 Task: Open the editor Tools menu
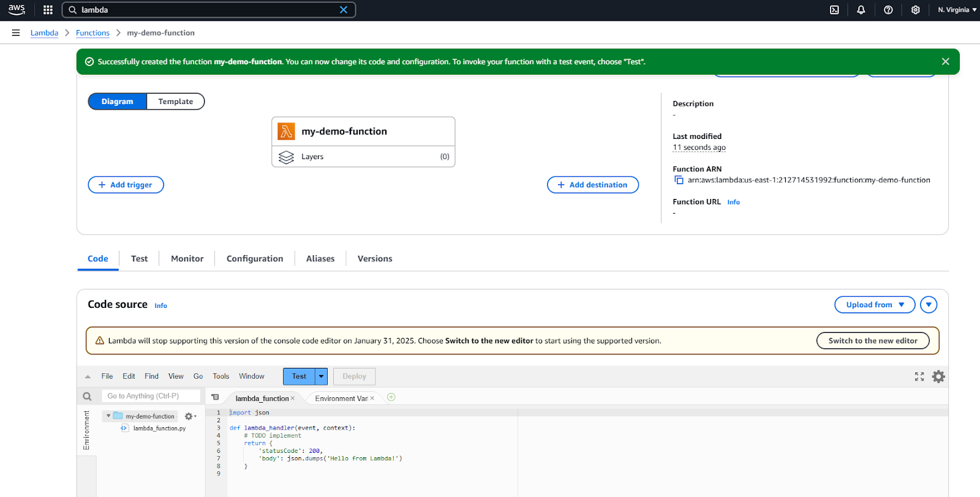[221, 376]
